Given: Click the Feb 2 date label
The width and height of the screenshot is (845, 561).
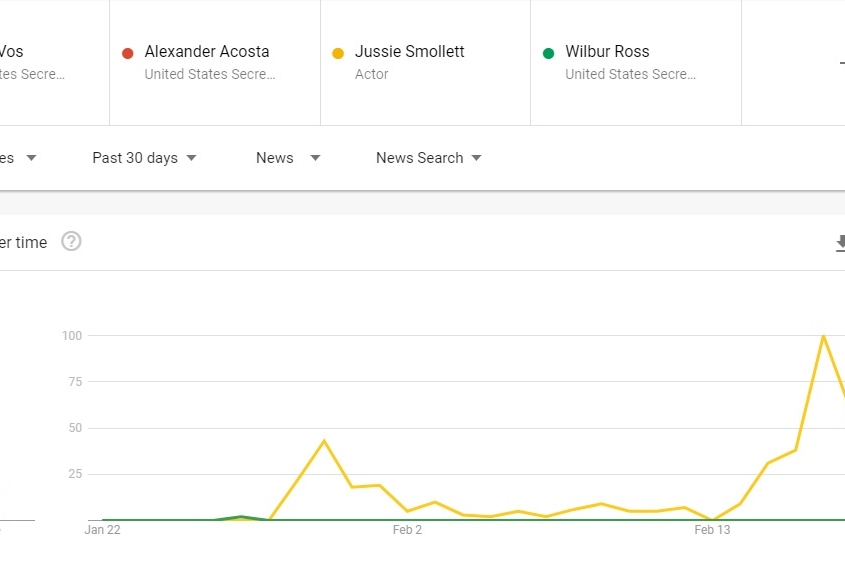Looking at the screenshot, I should [x=407, y=530].
